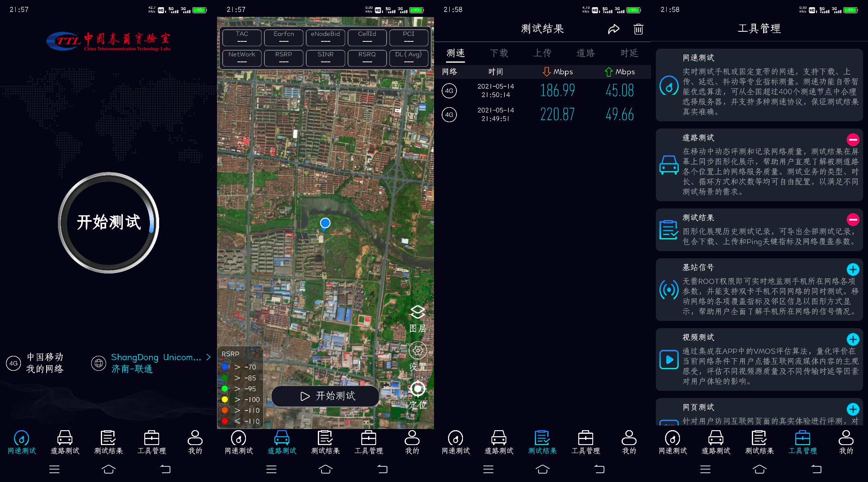Tap upload Mbps column header arrow

click(608, 71)
